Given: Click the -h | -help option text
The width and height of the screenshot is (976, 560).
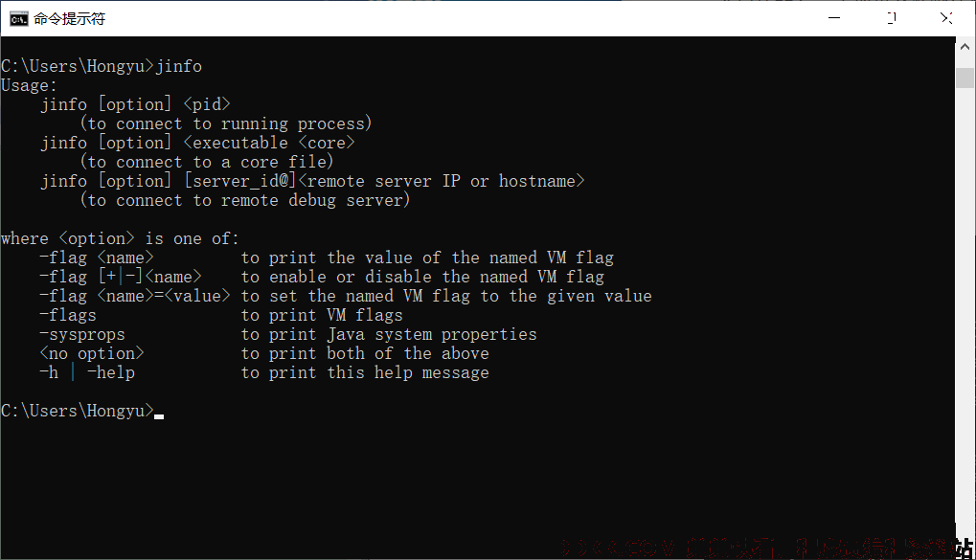Looking at the screenshot, I should pyautogui.click(x=87, y=372).
